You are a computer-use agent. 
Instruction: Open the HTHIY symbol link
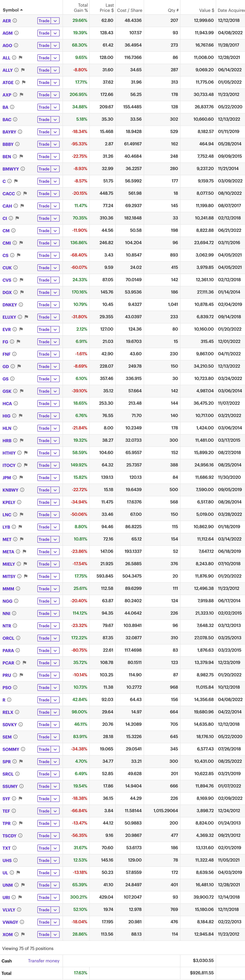pyautogui.click(x=9, y=453)
